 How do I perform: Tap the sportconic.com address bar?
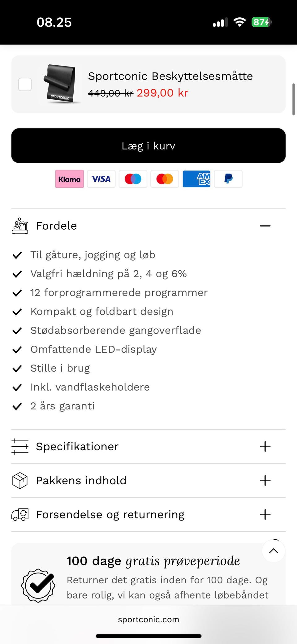[x=148, y=620]
